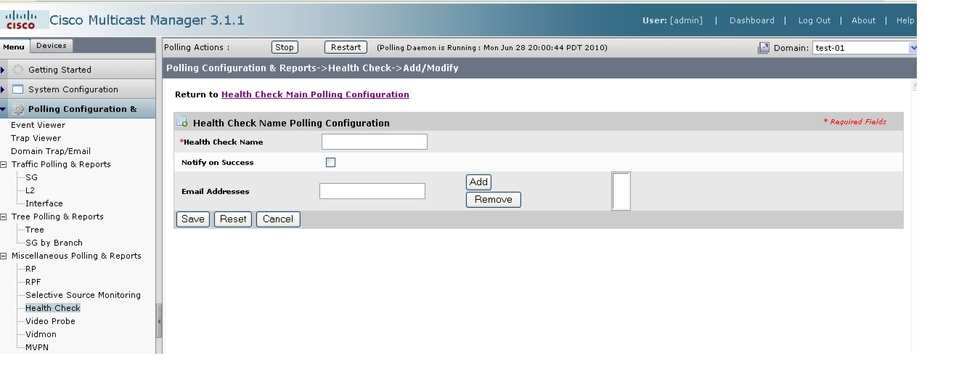Open the About page
Image resolution: width=980 pixels, height=372 pixels.
tap(863, 20)
